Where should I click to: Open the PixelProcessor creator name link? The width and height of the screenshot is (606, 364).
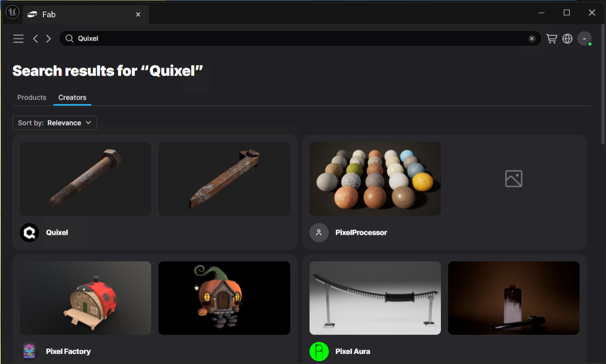click(x=361, y=233)
